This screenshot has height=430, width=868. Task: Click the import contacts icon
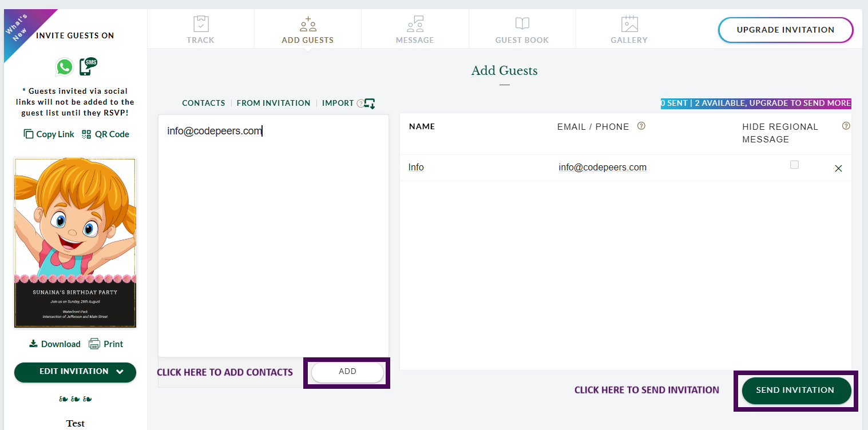[370, 103]
